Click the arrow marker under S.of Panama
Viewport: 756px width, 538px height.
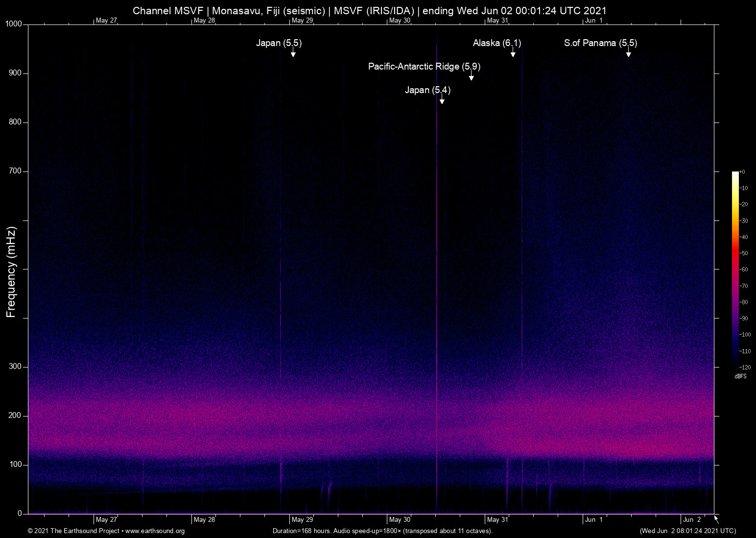click(628, 53)
